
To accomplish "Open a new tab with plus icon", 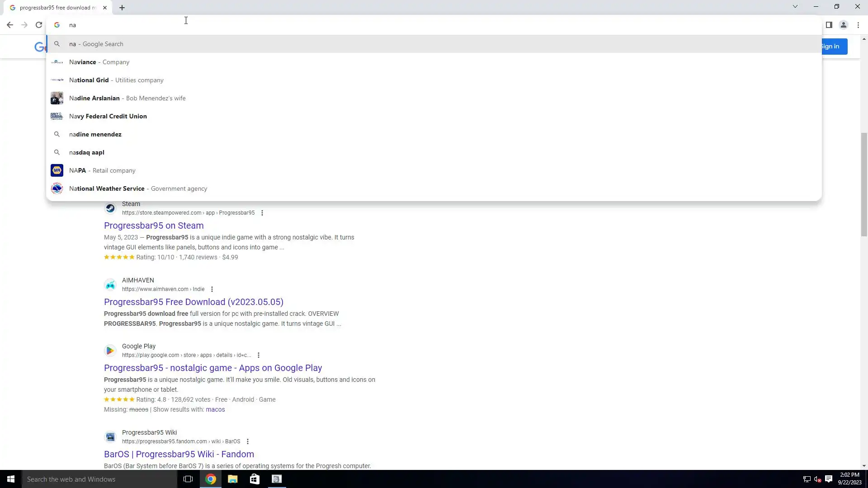I will (x=122, y=8).
